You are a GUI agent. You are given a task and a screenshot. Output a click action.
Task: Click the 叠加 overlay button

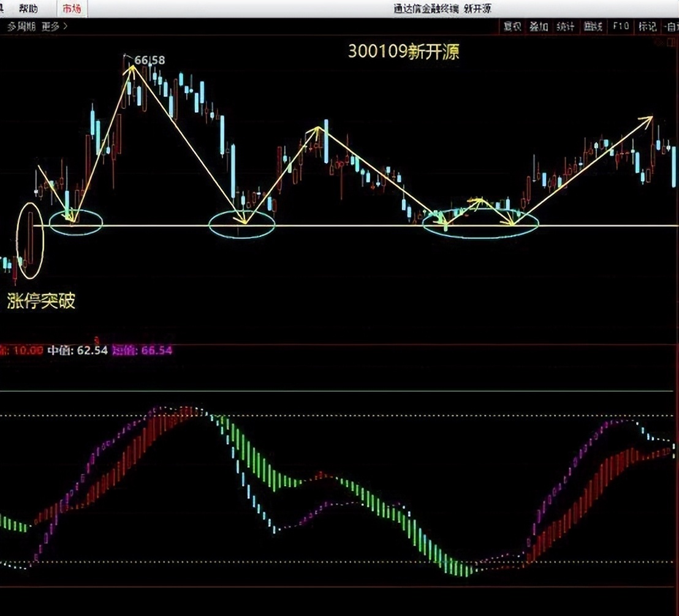(539, 26)
